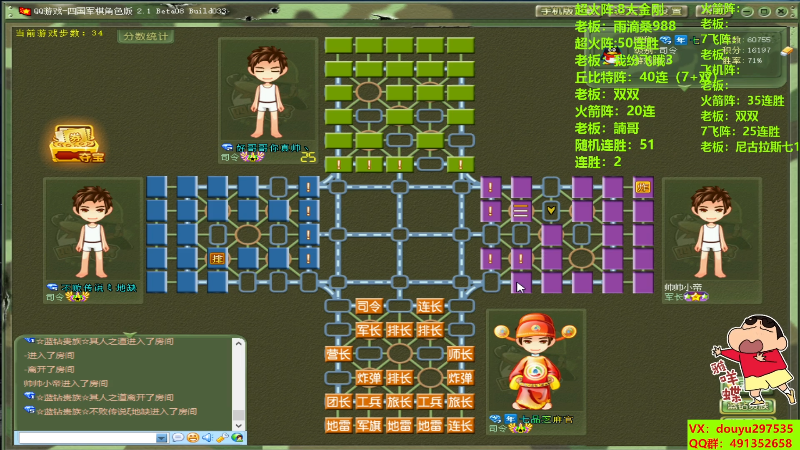Click the 分数统计 score statistics button
Screen dimensions: 800x450
[146, 36]
